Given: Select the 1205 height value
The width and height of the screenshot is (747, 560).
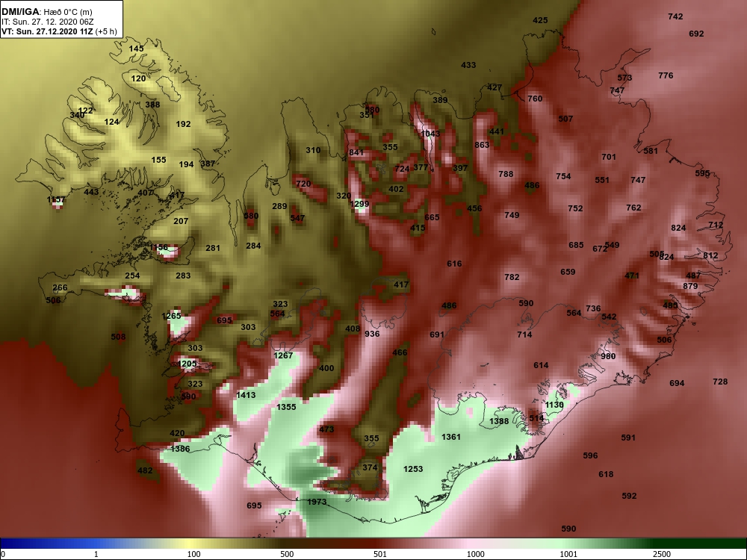Looking at the screenshot, I should click(187, 364).
